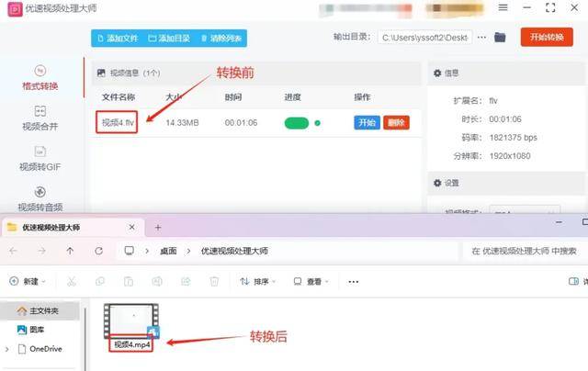Open the 视频格式 dropdown in settings

pyautogui.click(x=525, y=209)
